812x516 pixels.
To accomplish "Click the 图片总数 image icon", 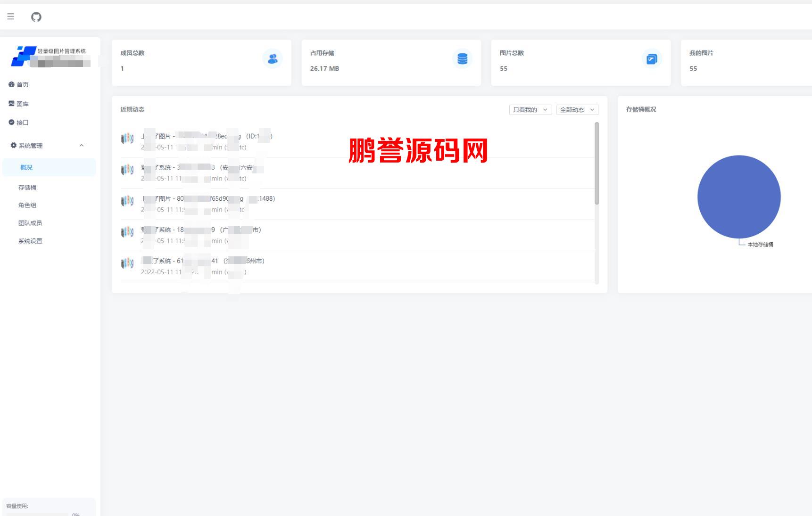I will tap(652, 59).
